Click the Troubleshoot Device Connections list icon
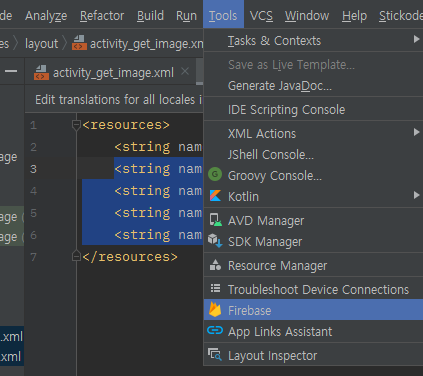423x376 pixels. pos(215,288)
